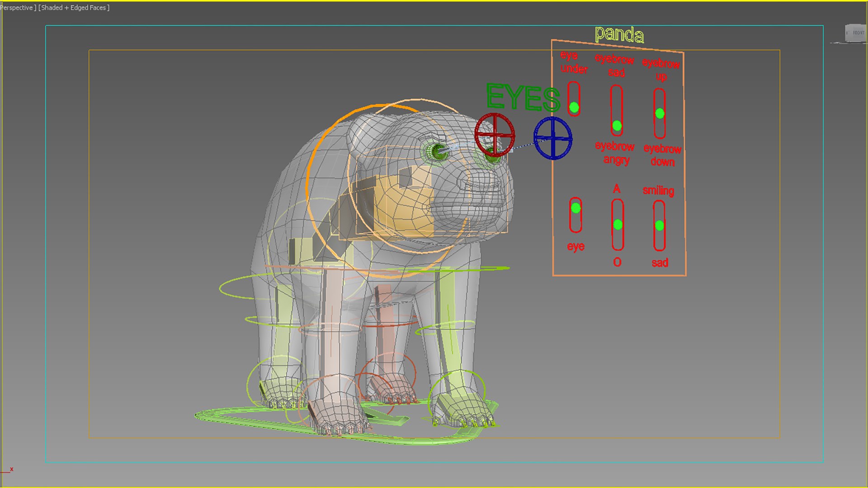Grab the eyebrow up/down slider knob
Image resolution: width=868 pixels, height=488 pixels.
coord(660,113)
